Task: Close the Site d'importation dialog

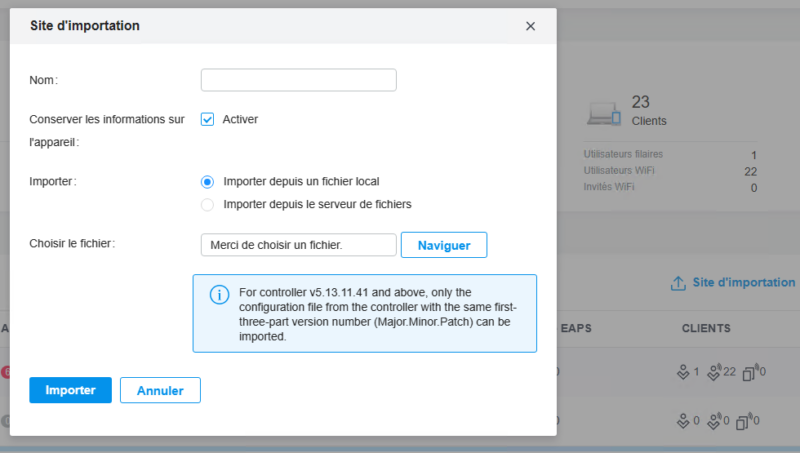Action: pyautogui.click(x=530, y=26)
